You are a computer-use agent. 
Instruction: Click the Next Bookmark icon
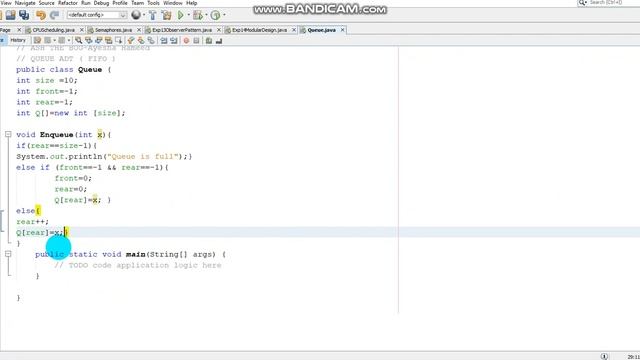141,40
